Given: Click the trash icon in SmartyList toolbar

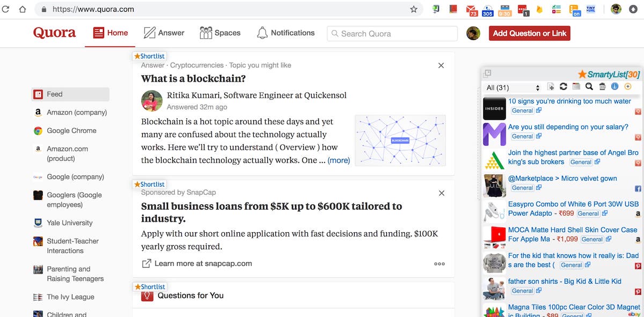Looking at the screenshot, I should pyautogui.click(x=602, y=87).
